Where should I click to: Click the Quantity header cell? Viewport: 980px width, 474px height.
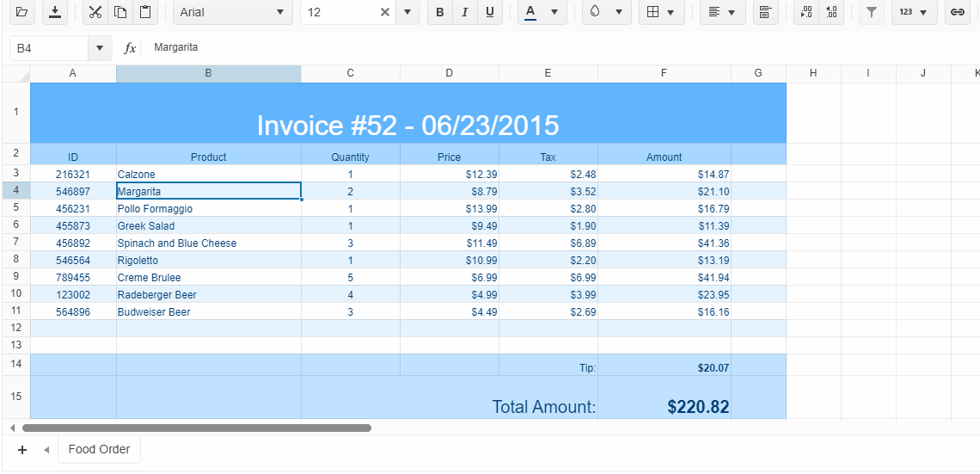click(x=351, y=155)
